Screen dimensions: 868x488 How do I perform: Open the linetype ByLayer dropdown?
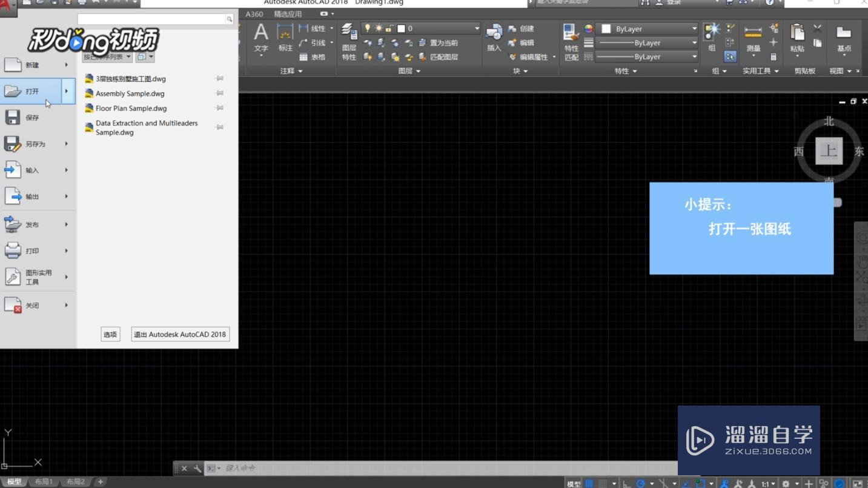point(647,57)
